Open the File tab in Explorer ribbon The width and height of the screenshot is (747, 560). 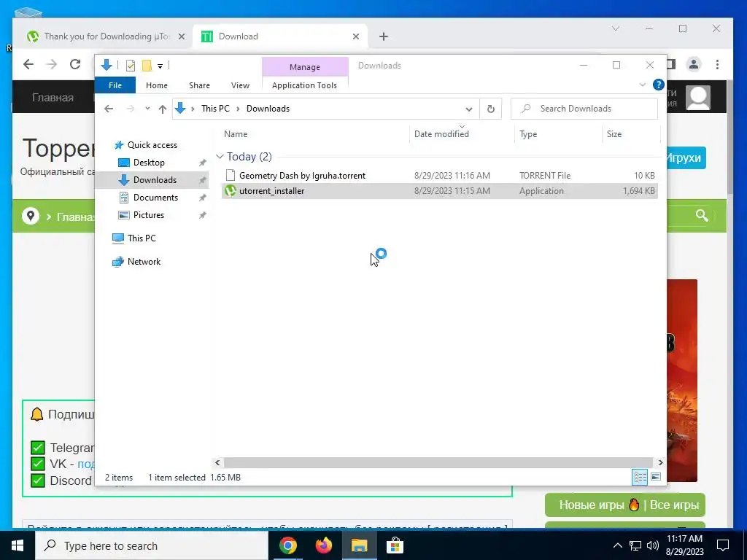tap(115, 85)
